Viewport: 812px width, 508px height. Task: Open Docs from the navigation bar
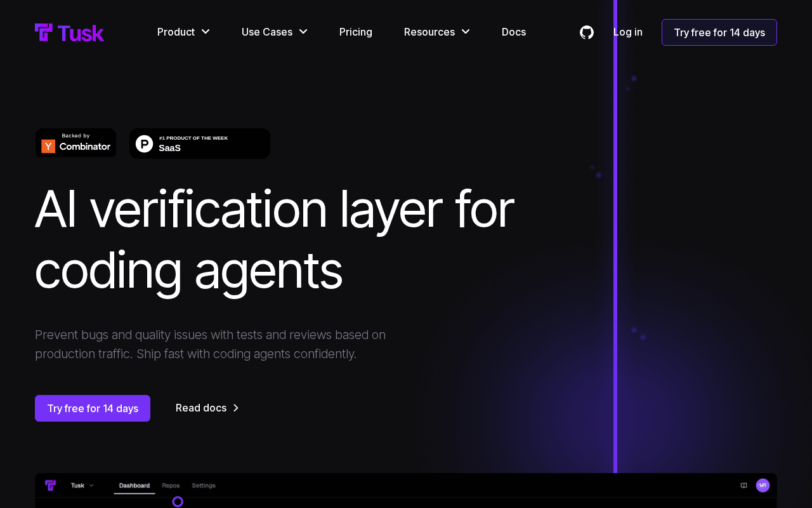pos(514,32)
